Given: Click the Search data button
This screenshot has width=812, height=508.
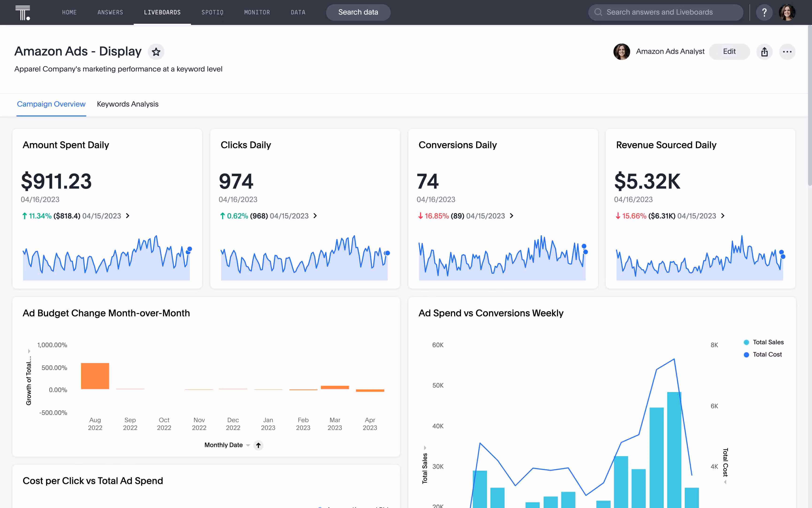Looking at the screenshot, I should [x=358, y=12].
